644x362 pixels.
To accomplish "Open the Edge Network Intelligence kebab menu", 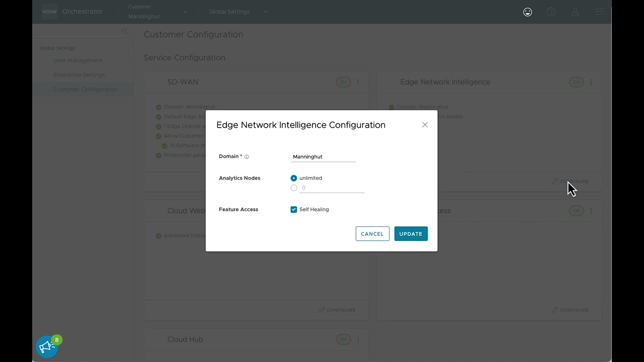I will pos(591,82).
